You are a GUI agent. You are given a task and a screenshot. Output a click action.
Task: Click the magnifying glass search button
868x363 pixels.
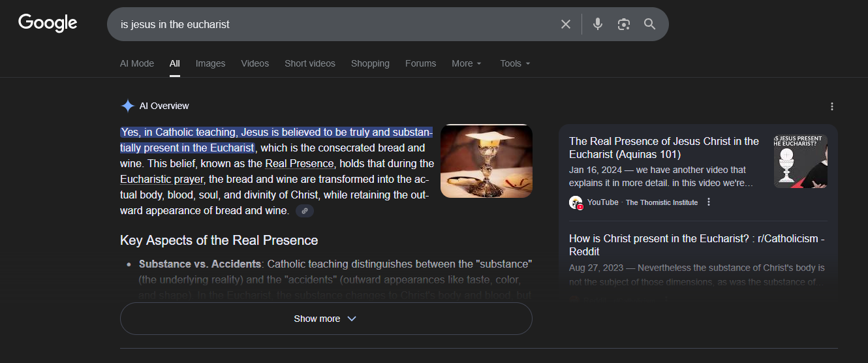(x=649, y=24)
